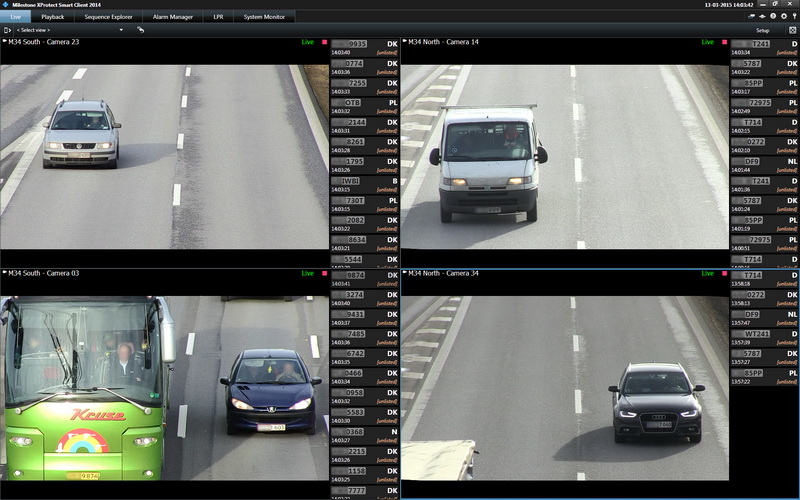
Task: Open the Sequence Explorer tab
Action: pos(107,17)
